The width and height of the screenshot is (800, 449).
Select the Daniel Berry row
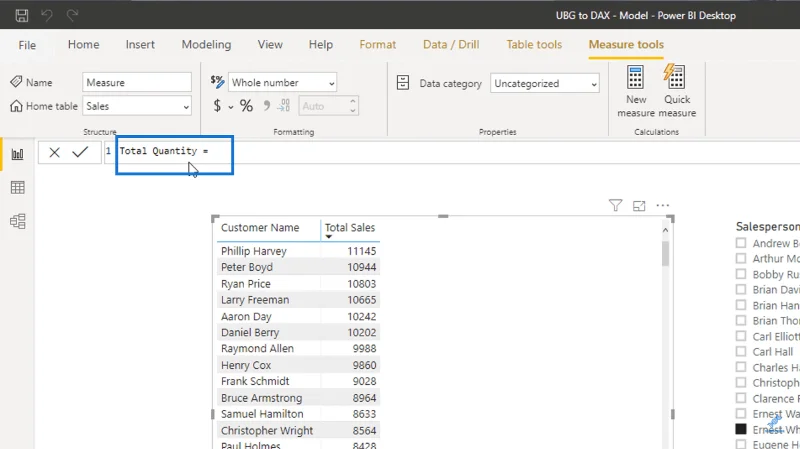298,332
